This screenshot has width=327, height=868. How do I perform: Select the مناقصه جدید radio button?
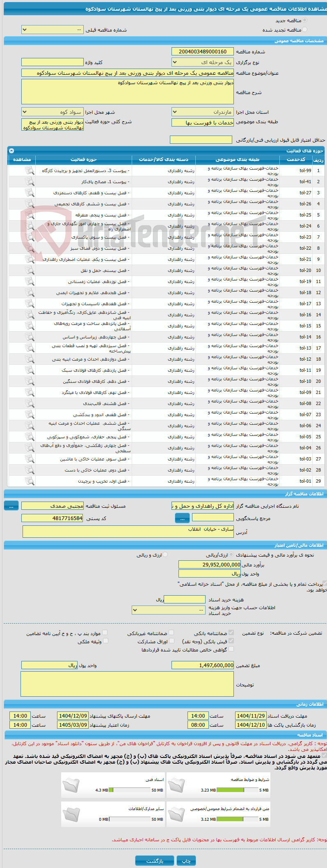point(304,20)
